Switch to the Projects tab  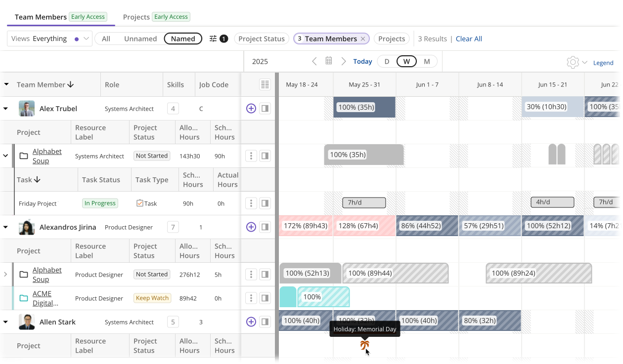136,17
